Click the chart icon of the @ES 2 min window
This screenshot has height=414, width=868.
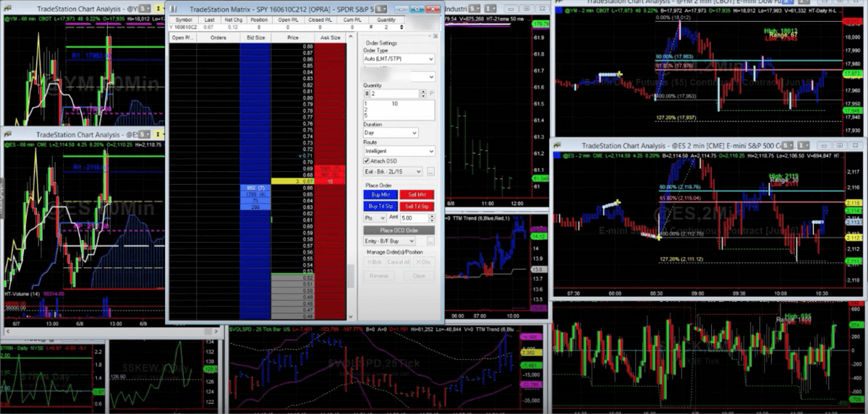(557, 145)
